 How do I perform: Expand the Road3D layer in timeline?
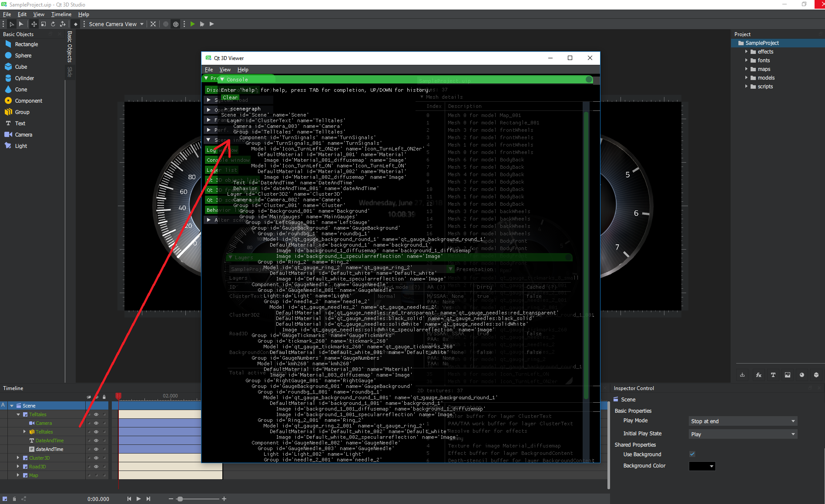click(x=18, y=467)
